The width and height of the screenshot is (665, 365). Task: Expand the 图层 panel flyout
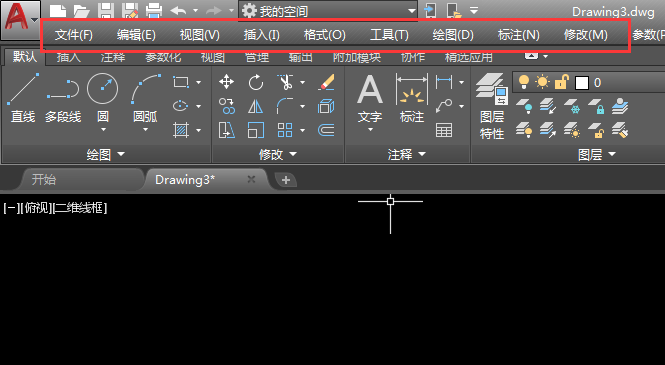(596, 154)
